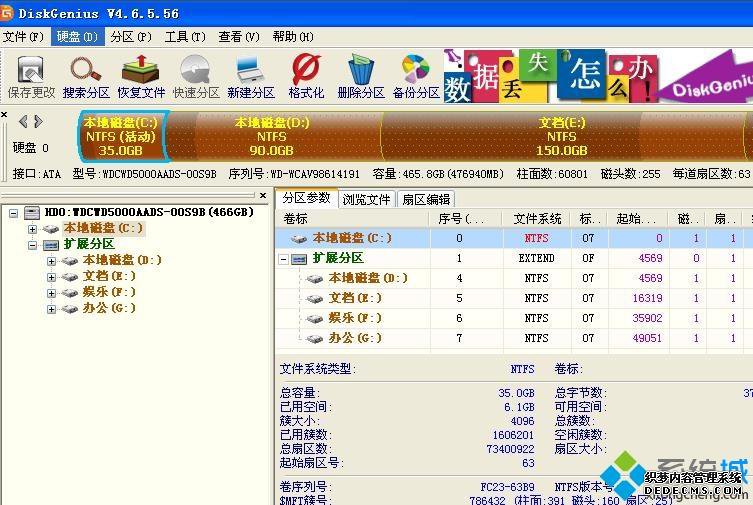Close the left tree panel with X
The height and width of the screenshot is (505, 753).
point(263,195)
